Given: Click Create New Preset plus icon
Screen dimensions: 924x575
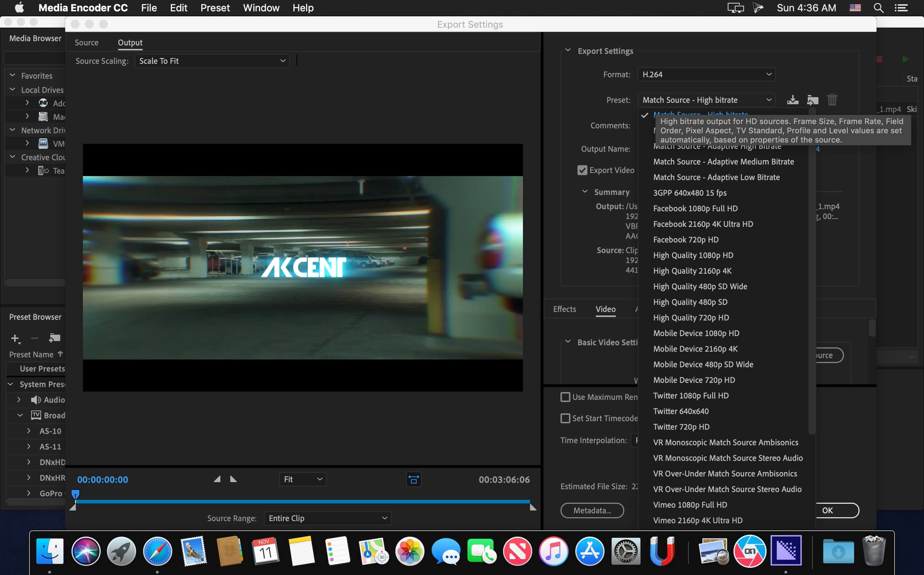Looking at the screenshot, I should 15,338.
